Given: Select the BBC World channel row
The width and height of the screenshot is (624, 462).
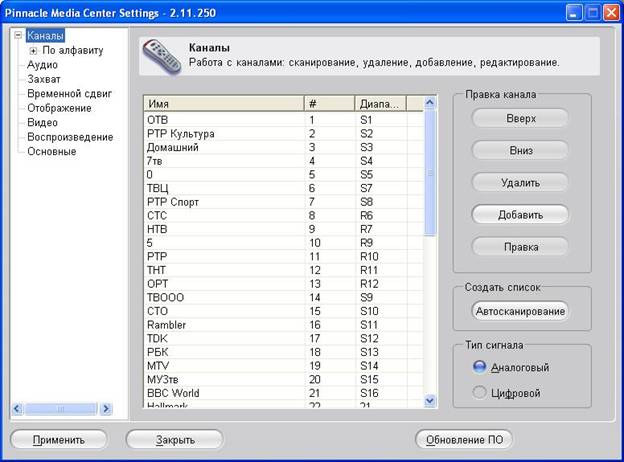Looking at the screenshot, I should [x=283, y=393].
